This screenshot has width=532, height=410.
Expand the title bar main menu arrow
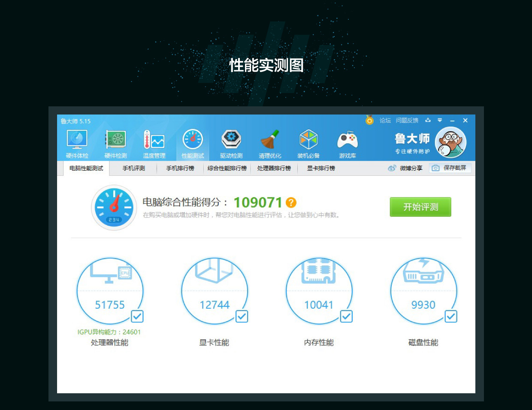[x=440, y=120]
